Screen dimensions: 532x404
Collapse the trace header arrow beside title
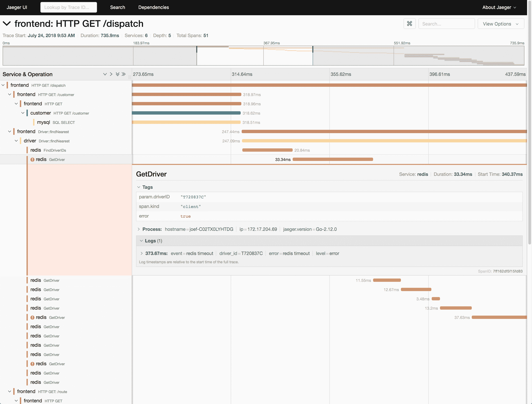point(7,24)
